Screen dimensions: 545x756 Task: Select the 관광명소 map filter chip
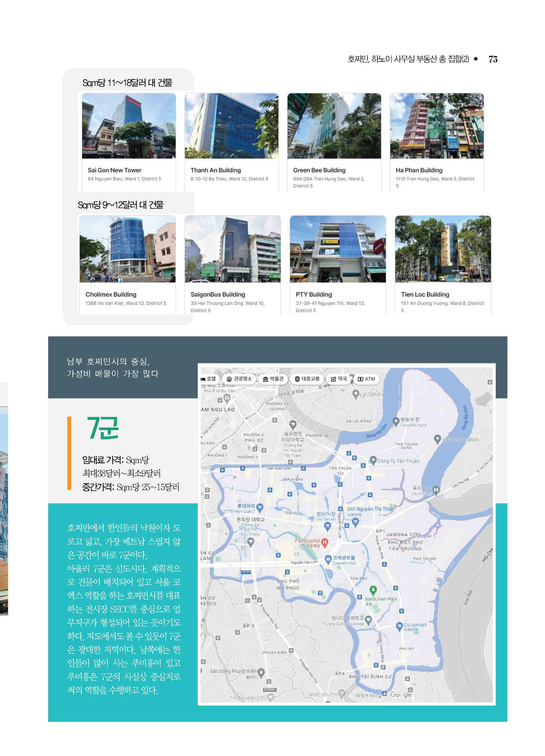pyautogui.click(x=239, y=379)
